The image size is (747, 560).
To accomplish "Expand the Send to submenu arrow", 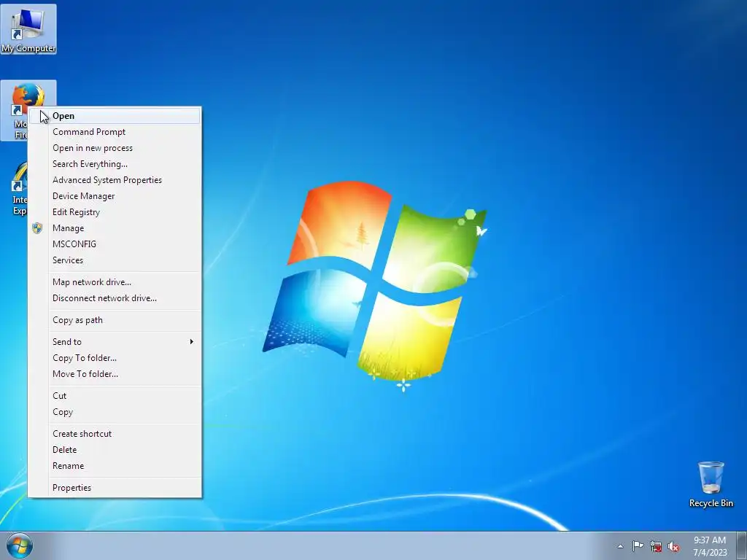I will [192, 341].
